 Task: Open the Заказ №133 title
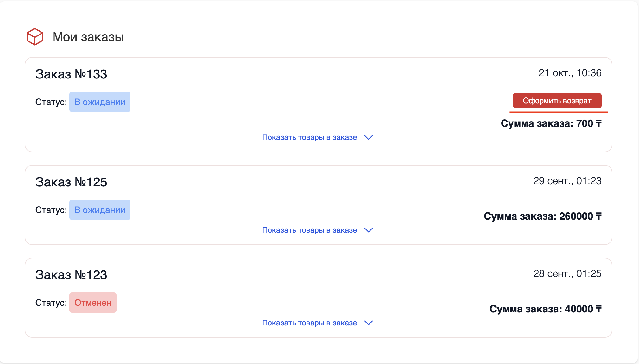(x=71, y=74)
